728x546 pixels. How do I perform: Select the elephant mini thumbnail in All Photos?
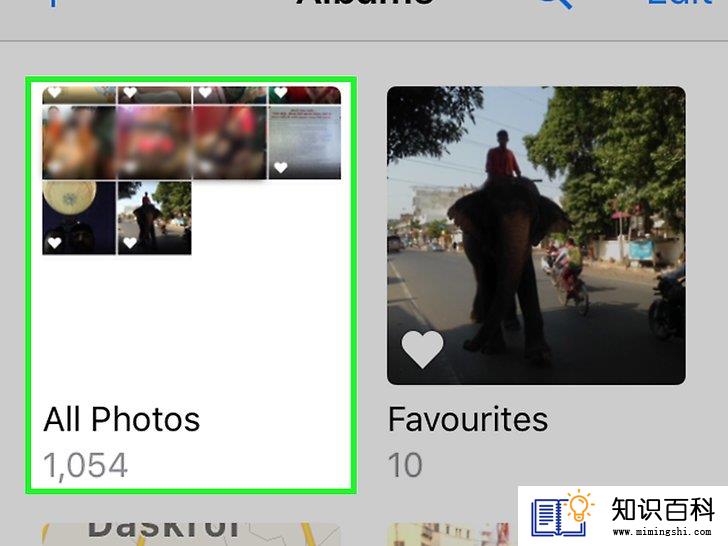coord(155,218)
